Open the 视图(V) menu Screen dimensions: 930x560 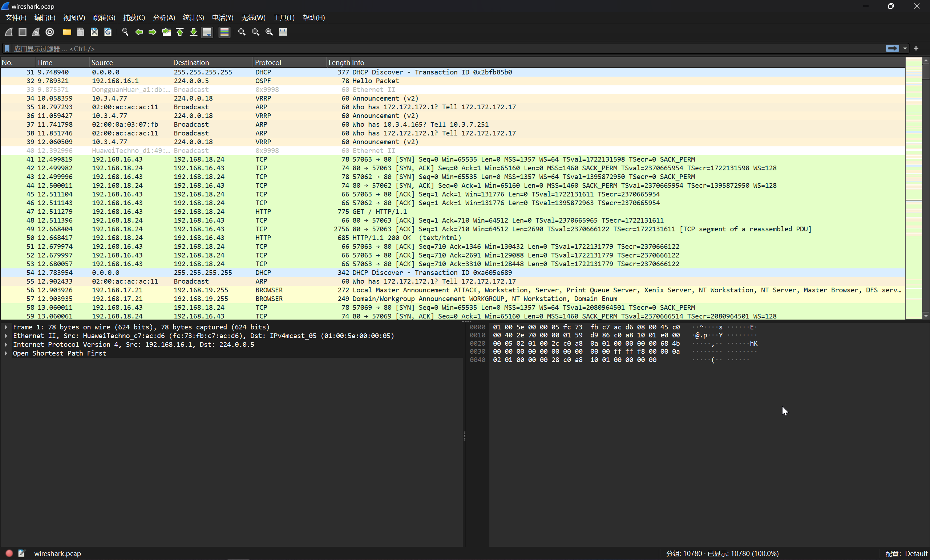(74, 18)
